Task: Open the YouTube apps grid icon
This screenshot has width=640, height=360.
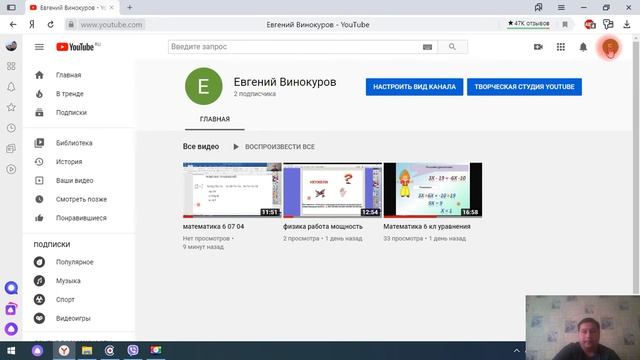Action: click(x=561, y=47)
